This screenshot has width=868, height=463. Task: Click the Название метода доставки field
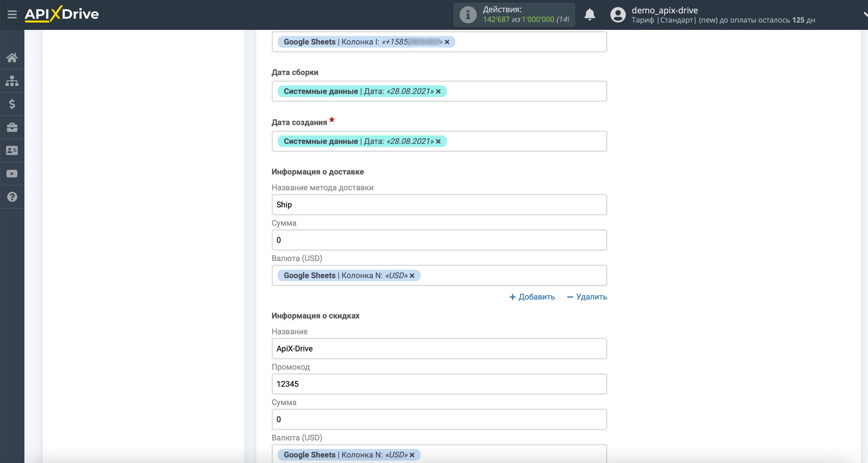click(x=439, y=205)
